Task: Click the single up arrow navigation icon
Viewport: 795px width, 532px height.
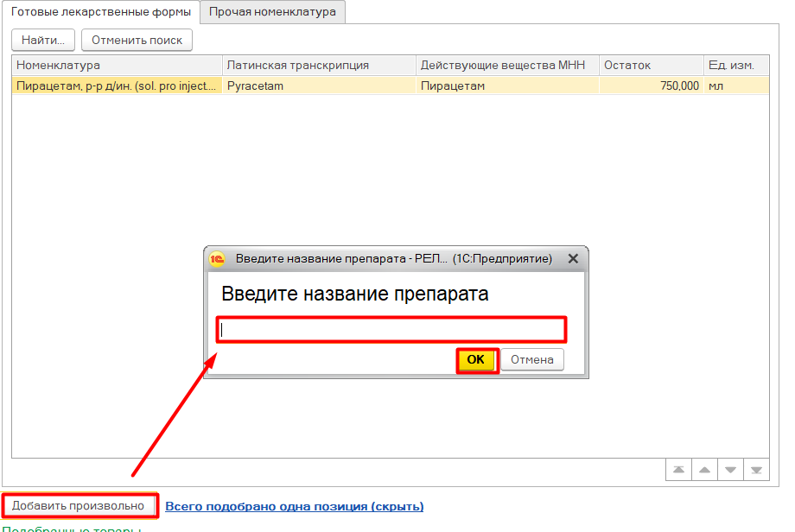Action: 704,469
